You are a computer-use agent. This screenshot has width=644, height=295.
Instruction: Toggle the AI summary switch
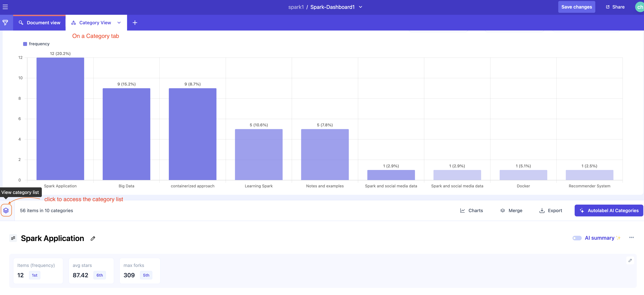coord(577,238)
